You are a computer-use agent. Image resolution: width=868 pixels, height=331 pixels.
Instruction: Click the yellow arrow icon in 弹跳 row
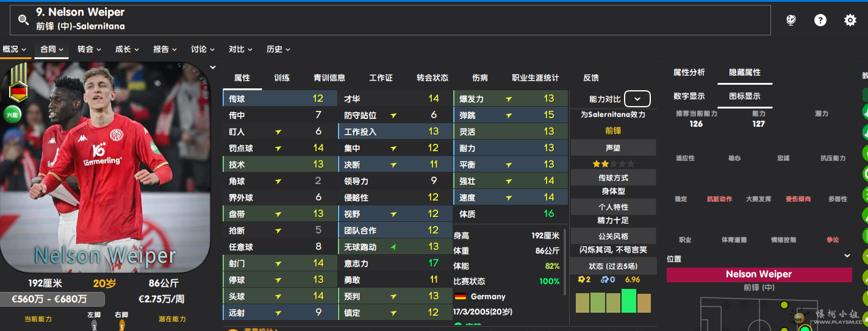[x=509, y=115]
